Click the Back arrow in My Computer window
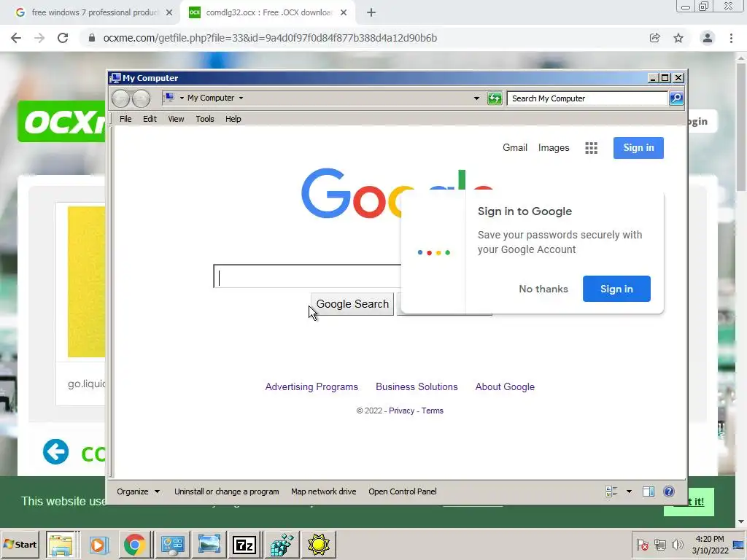747x560 pixels. (121, 98)
